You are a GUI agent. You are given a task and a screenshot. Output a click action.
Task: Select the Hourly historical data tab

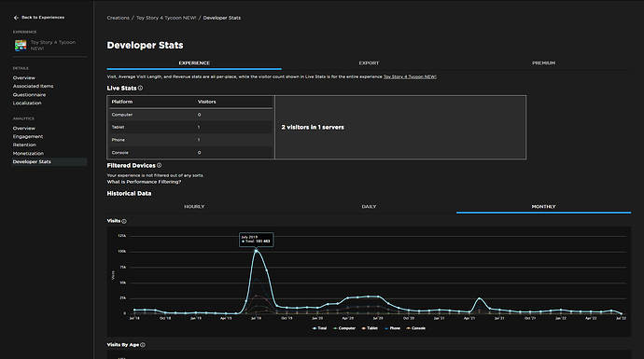(194, 206)
